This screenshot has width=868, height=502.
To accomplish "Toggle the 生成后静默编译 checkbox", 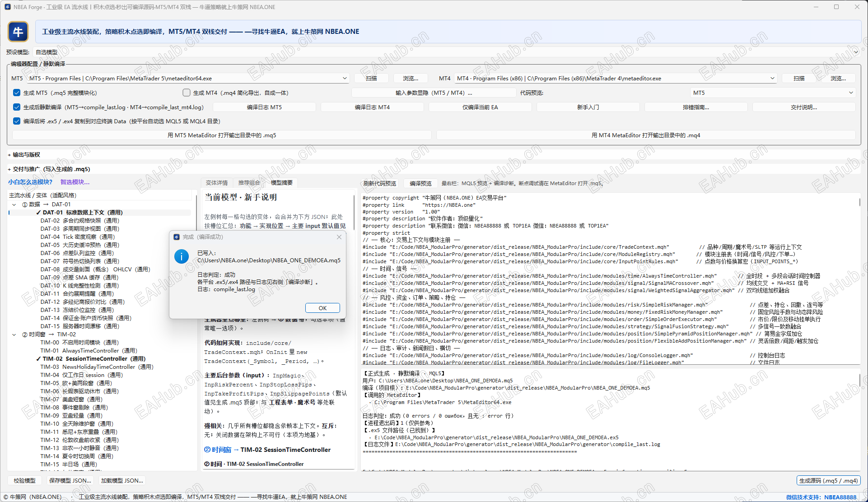I will (17, 107).
